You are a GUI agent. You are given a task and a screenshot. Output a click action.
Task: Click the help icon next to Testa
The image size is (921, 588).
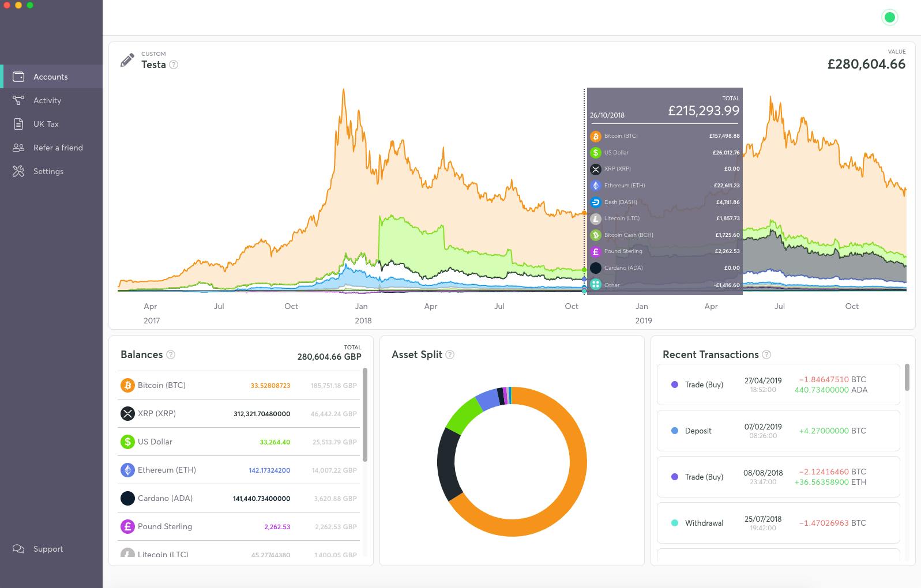[x=174, y=65]
